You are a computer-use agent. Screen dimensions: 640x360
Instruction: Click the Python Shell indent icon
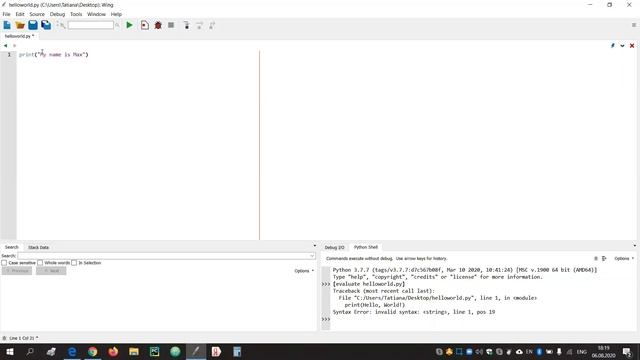pyautogui.click(x=604, y=258)
